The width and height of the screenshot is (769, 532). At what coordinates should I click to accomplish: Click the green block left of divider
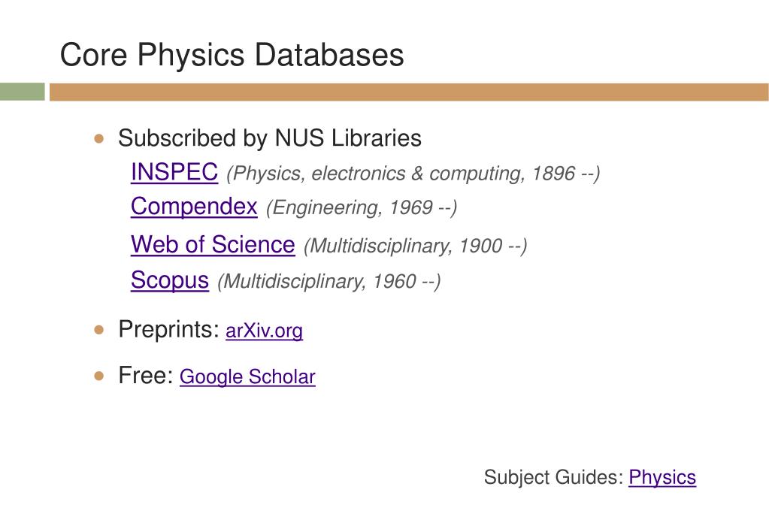[23, 92]
